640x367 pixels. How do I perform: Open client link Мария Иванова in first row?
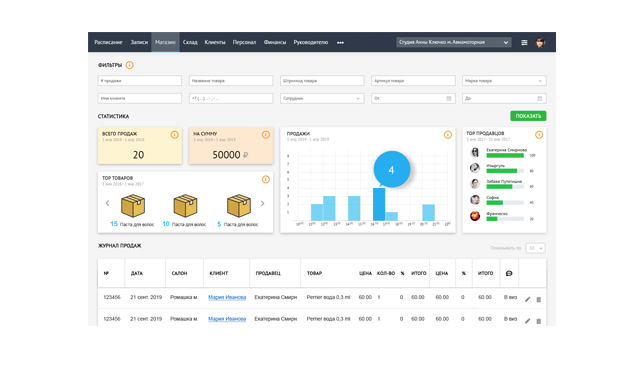(x=227, y=297)
